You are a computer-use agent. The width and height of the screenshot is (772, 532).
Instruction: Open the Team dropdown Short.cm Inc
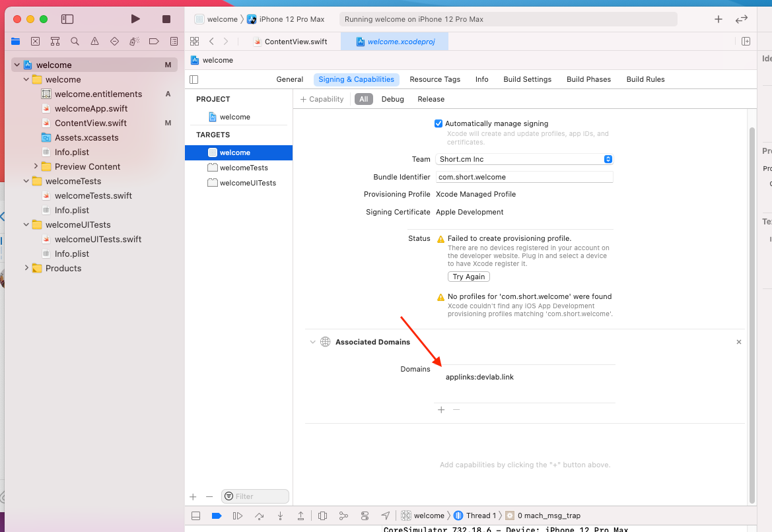(524, 159)
